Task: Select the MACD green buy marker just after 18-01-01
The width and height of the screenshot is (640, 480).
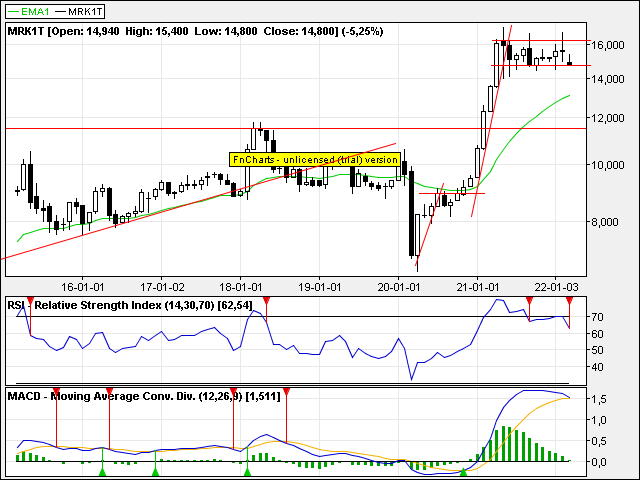Action: (247, 472)
